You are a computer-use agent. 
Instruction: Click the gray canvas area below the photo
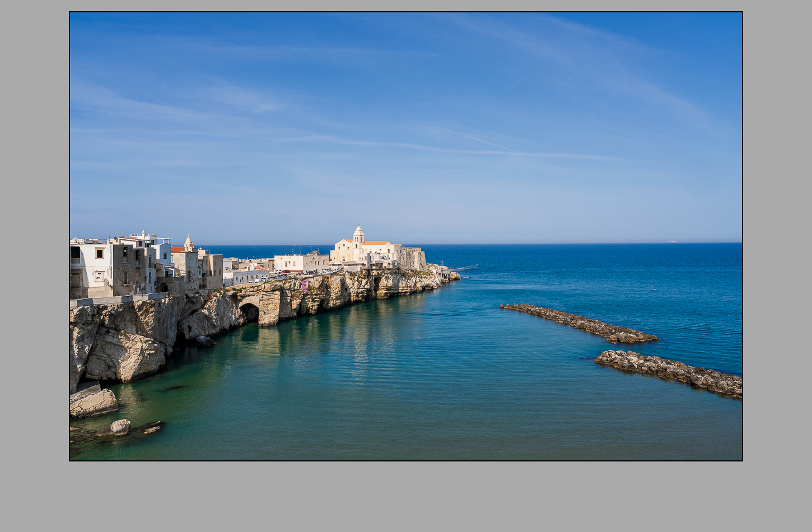[x=406, y=496]
